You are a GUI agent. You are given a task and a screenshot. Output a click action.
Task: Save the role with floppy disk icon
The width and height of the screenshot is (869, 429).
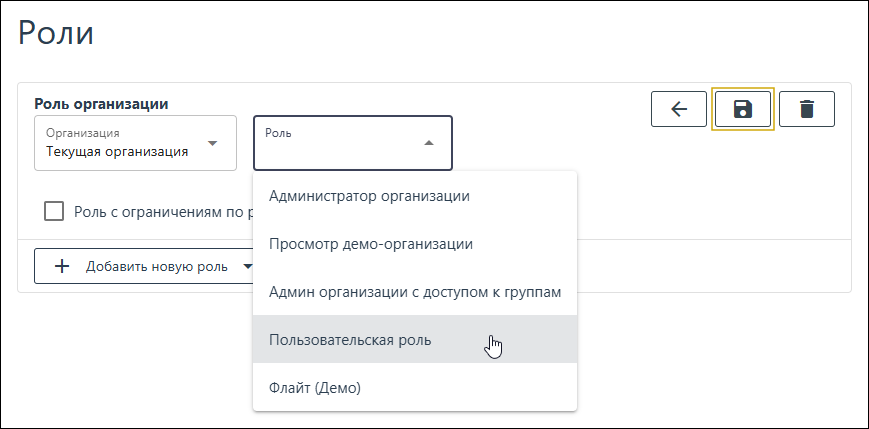click(x=742, y=109)
